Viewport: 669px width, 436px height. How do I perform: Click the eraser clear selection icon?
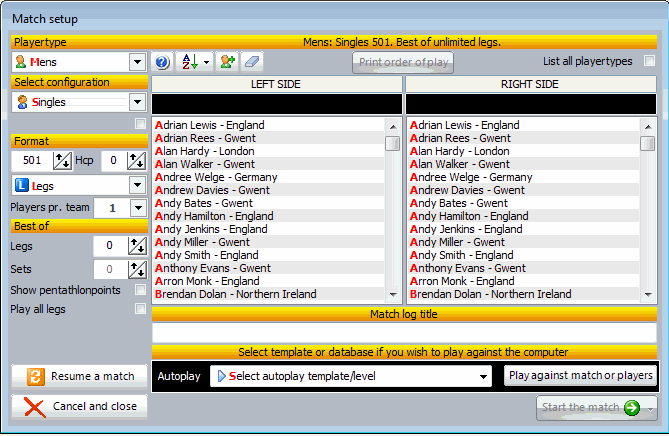pyautogui.click(x=252, y=62)
